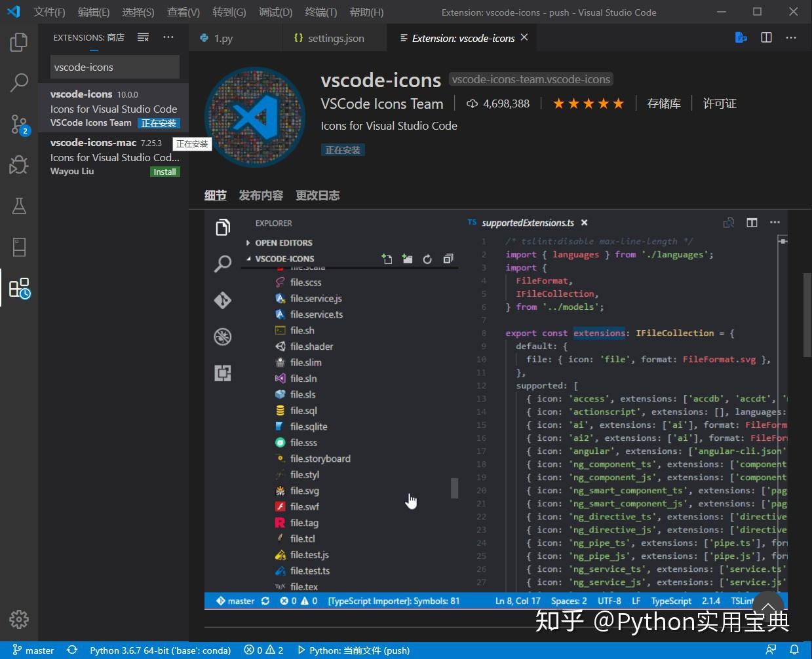Open the editor more actions menu (…)
Image resolution: width=812 pixels, height=659 pixels.
pyautogui.click(x=791, y=37)
